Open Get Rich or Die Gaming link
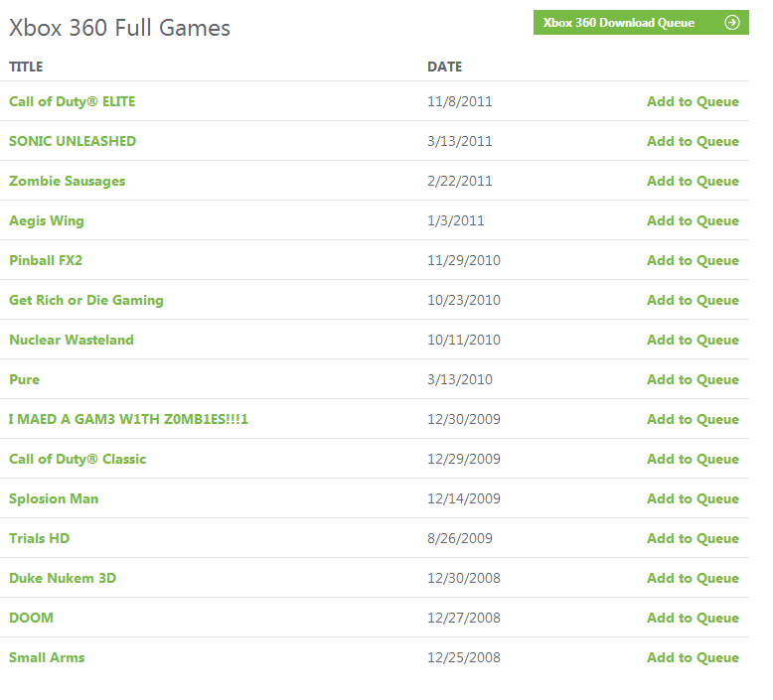Viewport: 773px width, 700px height. 86,301
